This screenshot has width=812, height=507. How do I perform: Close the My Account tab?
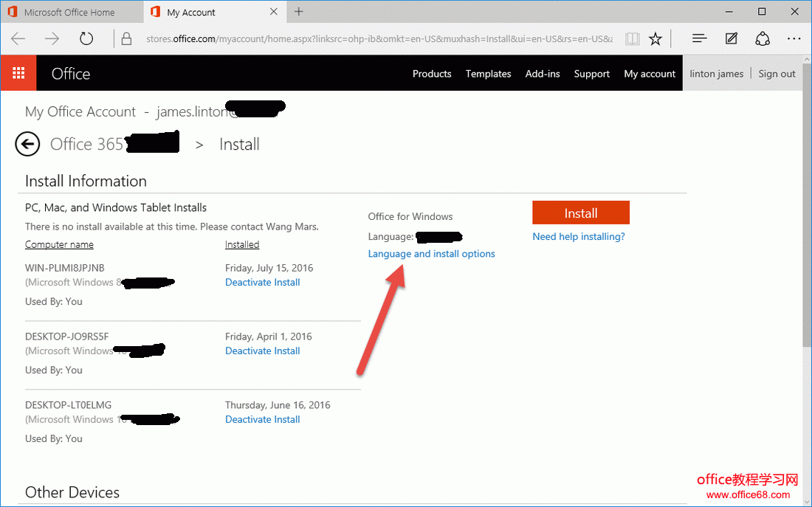tap(274, 11)
